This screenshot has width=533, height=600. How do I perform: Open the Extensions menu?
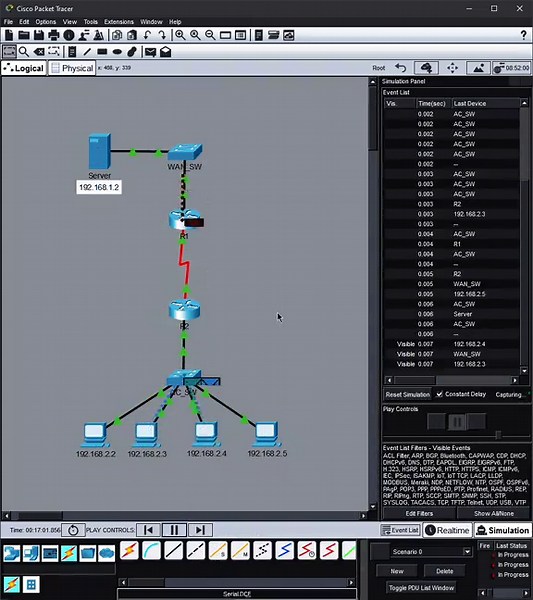click(x=119, y=22)
